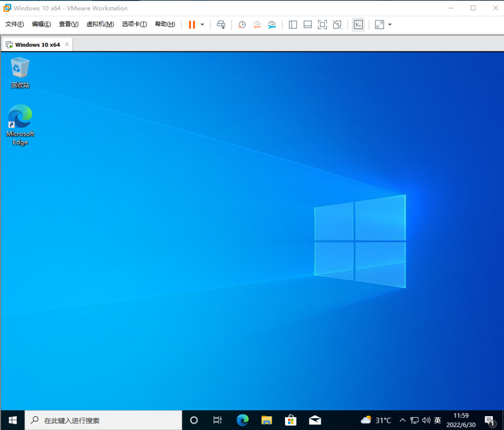Screen dimensions: 504x430
Task: Open the 查看(V) menu
Action: coord(69,24)
